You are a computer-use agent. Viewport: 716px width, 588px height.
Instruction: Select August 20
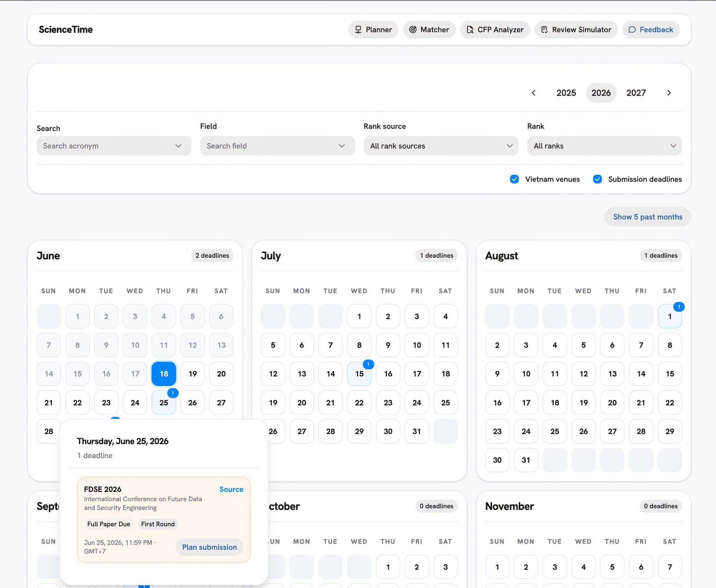612,403
